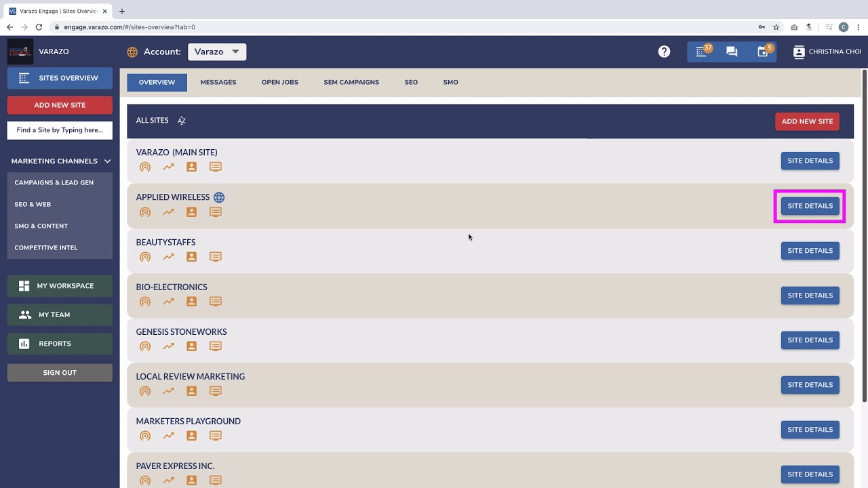Image resolution: width=868 pixels, height=488 pixels.
Task: Open Competitive Intel in the sidebar
Action: pyautogui.click(x=60, y=247)
